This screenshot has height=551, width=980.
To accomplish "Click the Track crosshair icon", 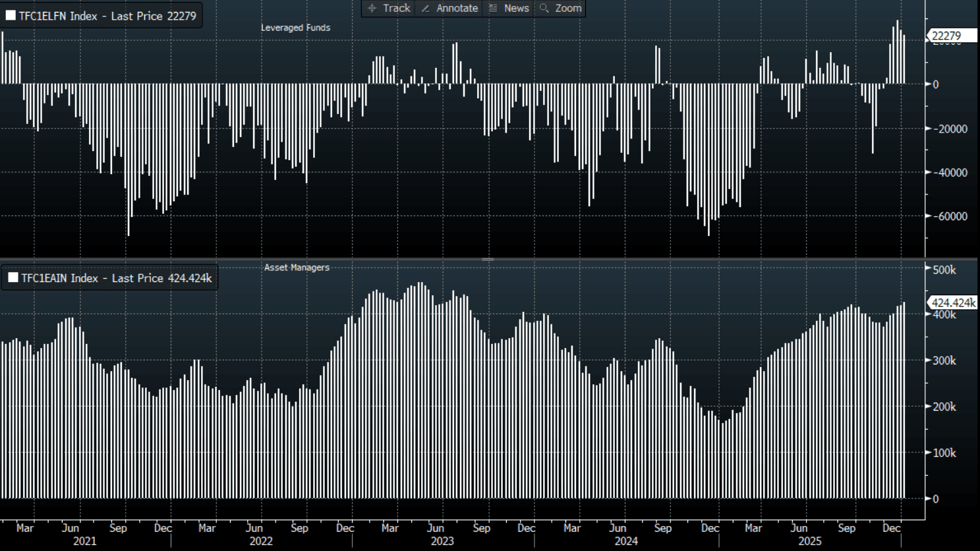I will click(372, 9).
